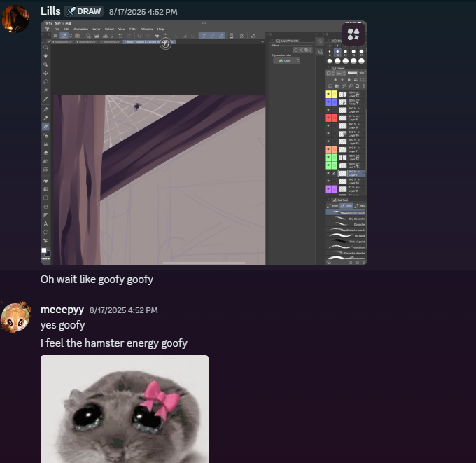
Task: Select the Eyedropper tool
Action: [x=45, y=99]
